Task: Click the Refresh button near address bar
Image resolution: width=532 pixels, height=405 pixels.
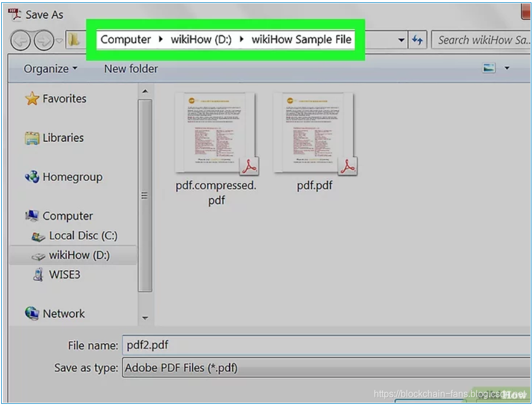Action: (417, 40)
